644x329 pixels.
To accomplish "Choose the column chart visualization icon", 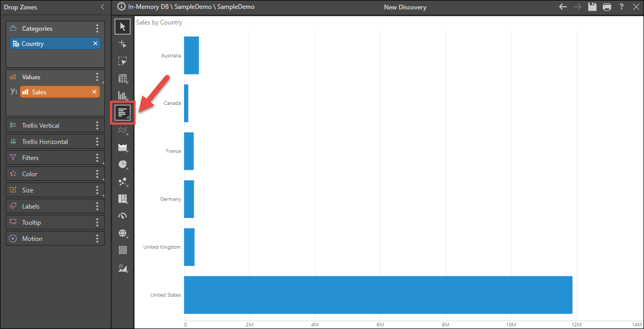I will coord(123,95).
